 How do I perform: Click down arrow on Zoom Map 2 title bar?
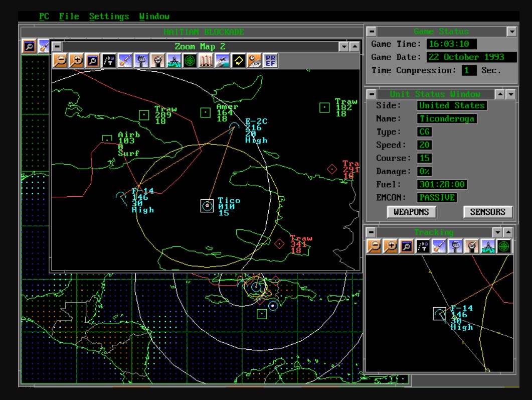tap(344, 47)
